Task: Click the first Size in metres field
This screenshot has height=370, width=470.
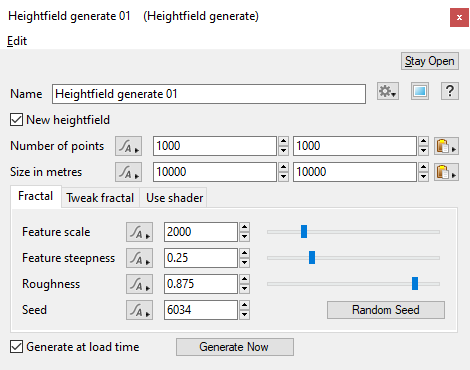Action: click(215, 172)
